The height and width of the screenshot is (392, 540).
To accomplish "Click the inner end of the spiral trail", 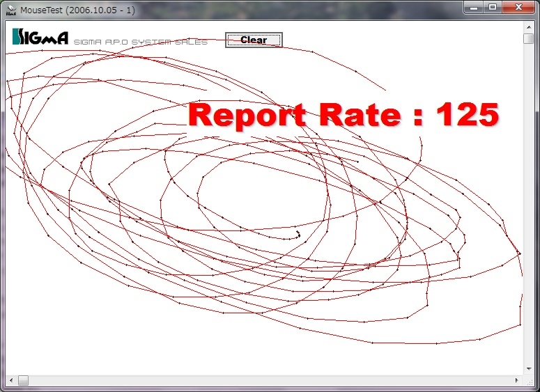I will click(299, 232).
